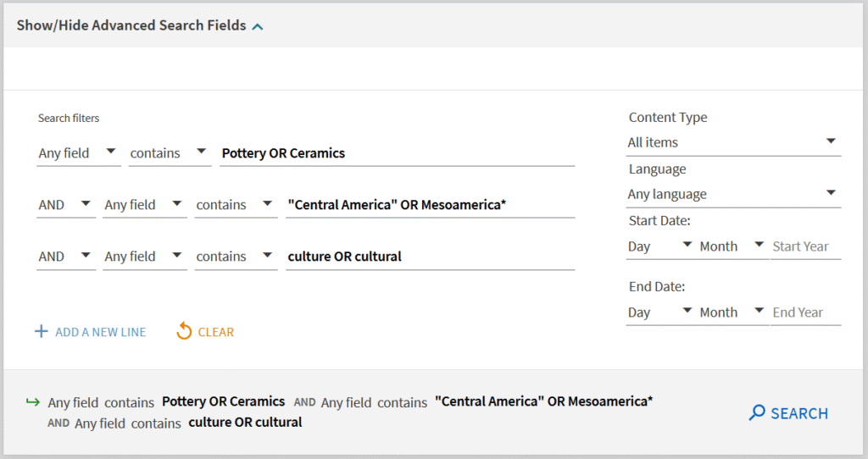
Task: Open the third row AND operator dropdown
Action: tap(65, 257)
